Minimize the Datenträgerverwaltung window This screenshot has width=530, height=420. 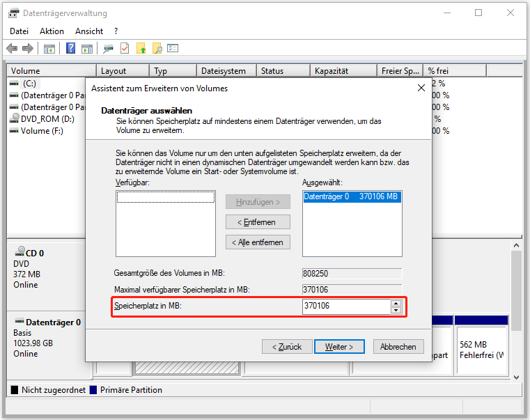(x=447, y=13)
